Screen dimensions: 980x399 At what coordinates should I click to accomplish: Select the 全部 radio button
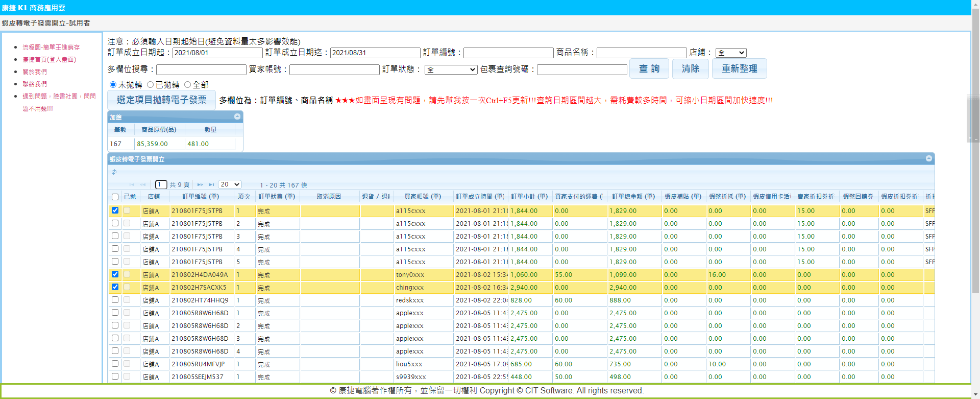point(188,85)
